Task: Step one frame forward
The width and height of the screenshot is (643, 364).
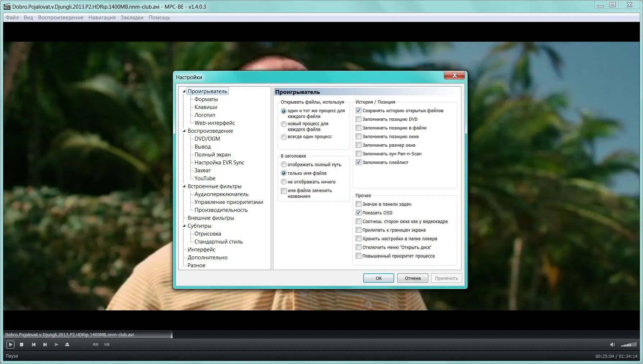Action: [x=56, y=345]
